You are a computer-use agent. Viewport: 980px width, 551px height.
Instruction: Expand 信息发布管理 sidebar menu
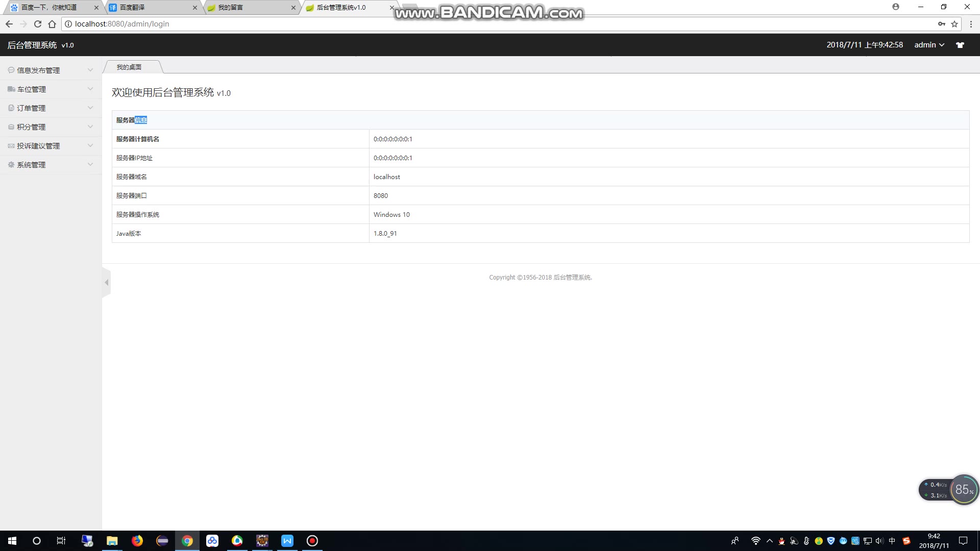click(x=38, y=70)
